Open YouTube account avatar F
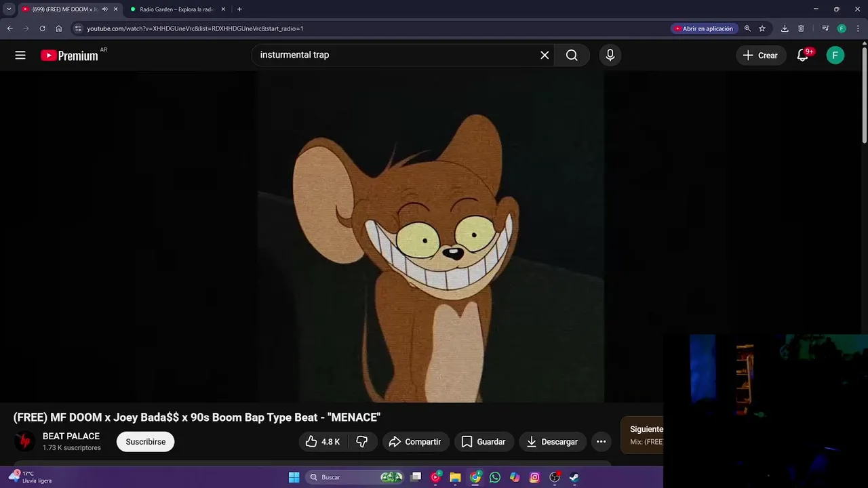The height and width of the screenshot is (488, 868). [835, 56]
